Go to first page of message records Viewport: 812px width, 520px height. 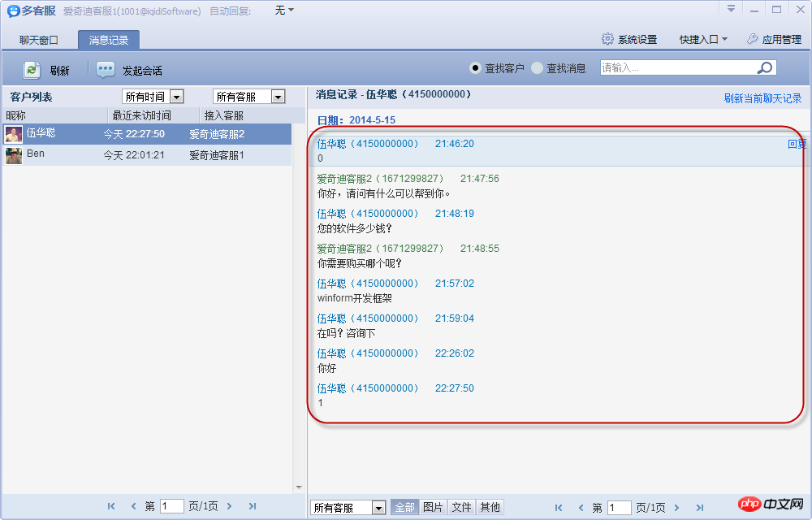559,508
